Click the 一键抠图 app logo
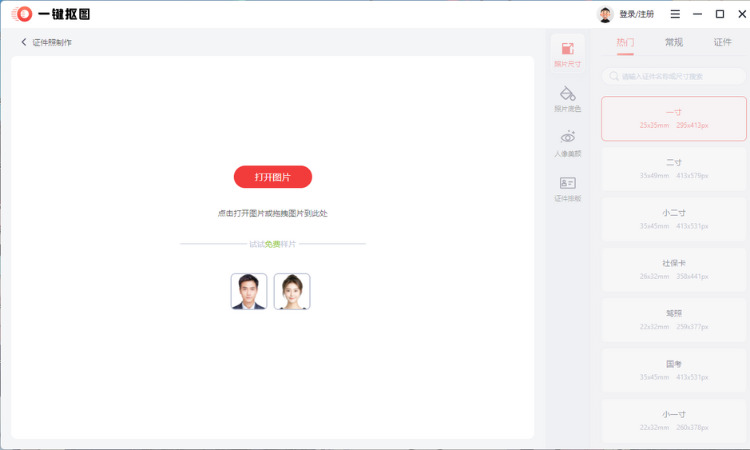The height and width of the screenshot is (450, 750). pos(22,14)
